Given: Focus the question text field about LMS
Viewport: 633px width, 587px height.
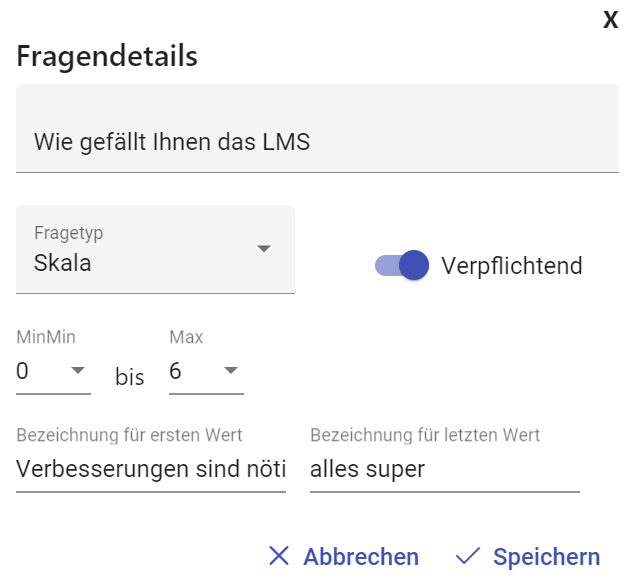Looking at the screenshot, I should (x=317, y=142).
